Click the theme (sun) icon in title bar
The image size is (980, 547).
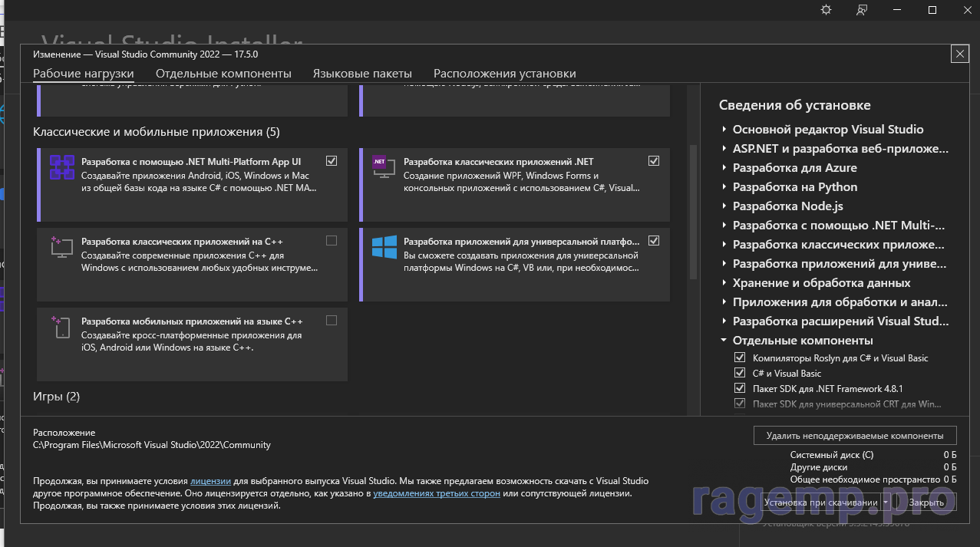[826, 10]
